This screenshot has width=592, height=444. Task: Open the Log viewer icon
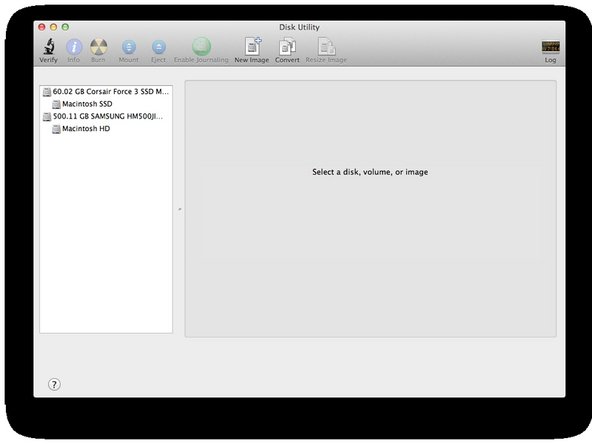(550, 47)
